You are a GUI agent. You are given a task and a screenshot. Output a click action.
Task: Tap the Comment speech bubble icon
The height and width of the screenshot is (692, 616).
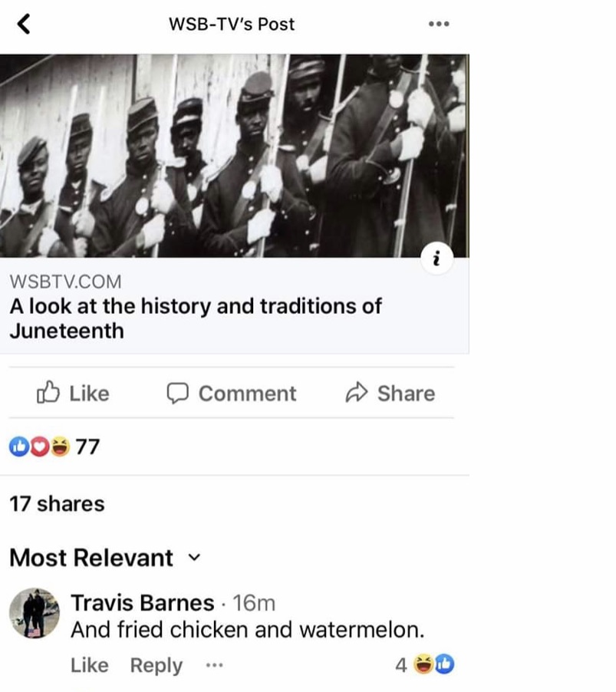pyautogui.click(x=177, y=394)
